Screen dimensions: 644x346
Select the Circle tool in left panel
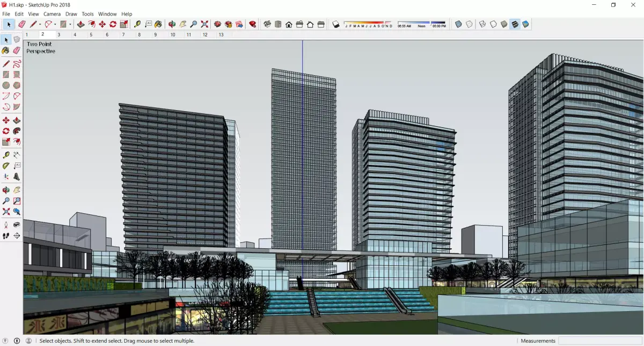6,85
